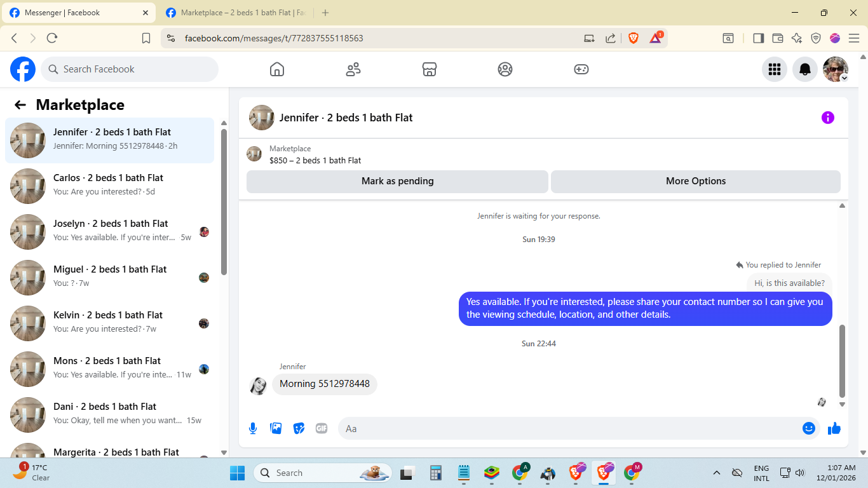
Task: Open the Miguel conversation
Action: tap(110, 278)
